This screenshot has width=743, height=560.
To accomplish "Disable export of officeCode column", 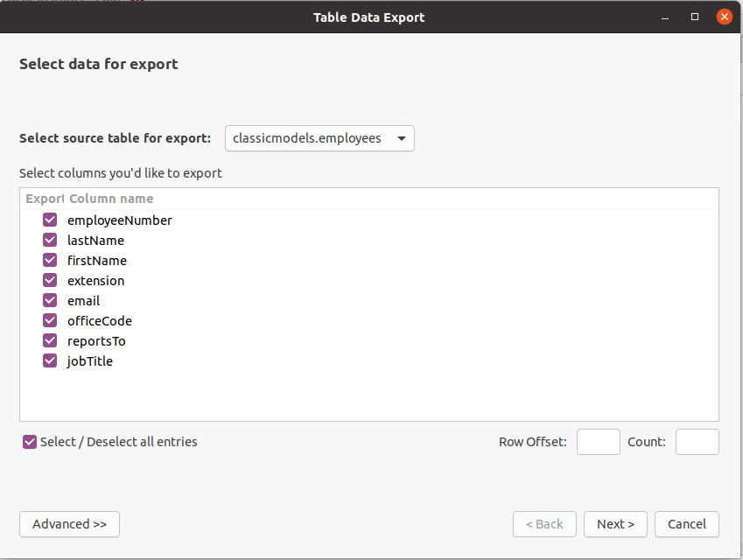I will pos(50,321).
